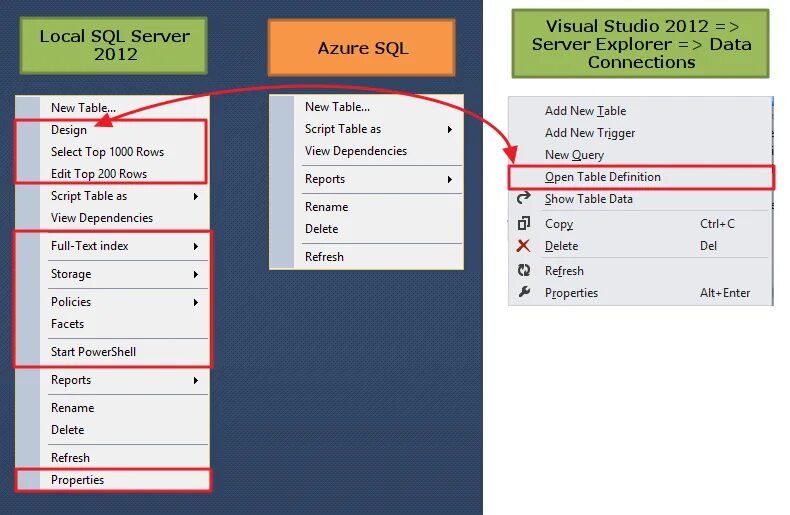Choose Refresh label in Visual Studio menu
Image resolution: width=790 pixels, height=515 pixels.
tap(564, 271)
